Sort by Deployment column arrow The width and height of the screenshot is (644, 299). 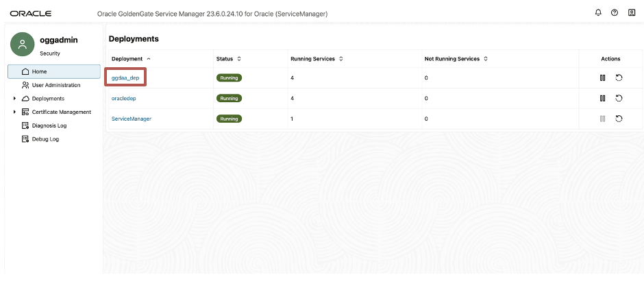point(149,59)
